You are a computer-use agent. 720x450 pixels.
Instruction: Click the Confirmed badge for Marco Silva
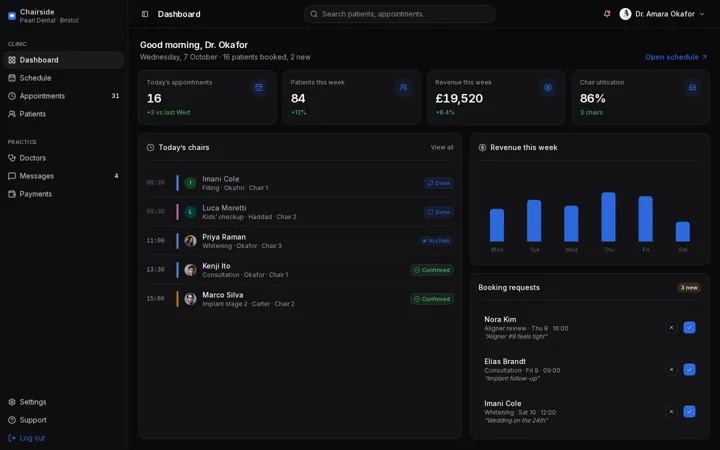432,299
